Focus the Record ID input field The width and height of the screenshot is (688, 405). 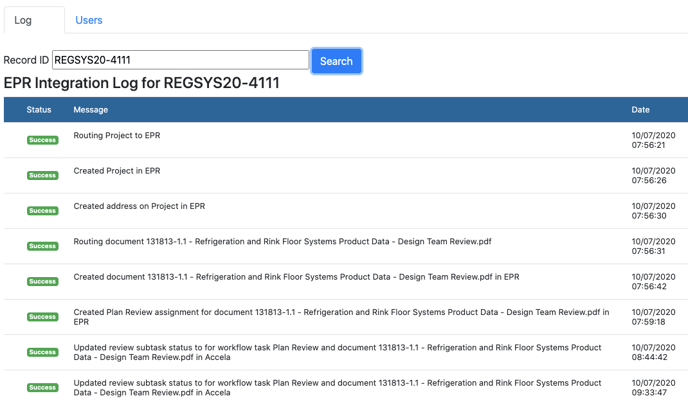click(x=180, y=61)
